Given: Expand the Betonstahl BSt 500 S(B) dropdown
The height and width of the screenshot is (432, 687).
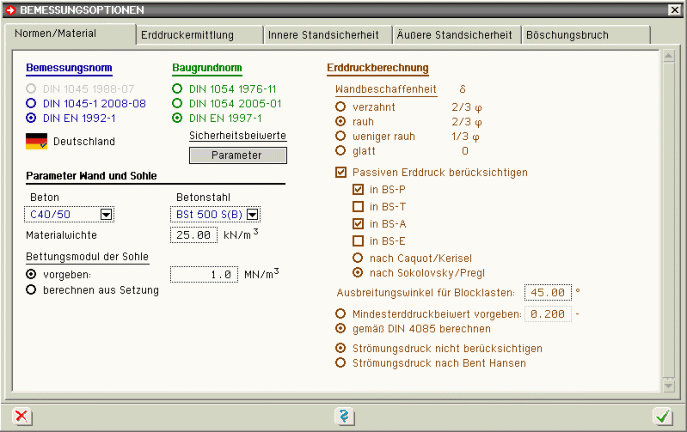Looking at the screenshot, I should point(252,214).
